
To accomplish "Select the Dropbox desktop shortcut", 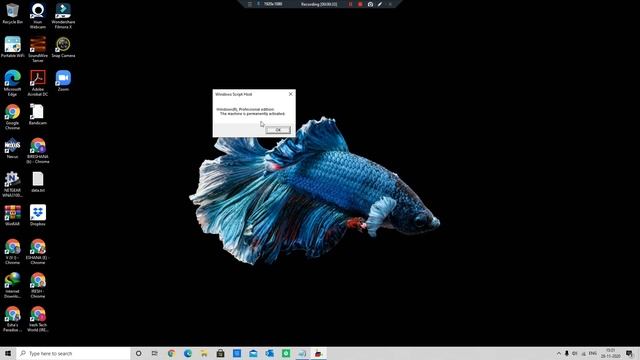I will click(38, 215).
